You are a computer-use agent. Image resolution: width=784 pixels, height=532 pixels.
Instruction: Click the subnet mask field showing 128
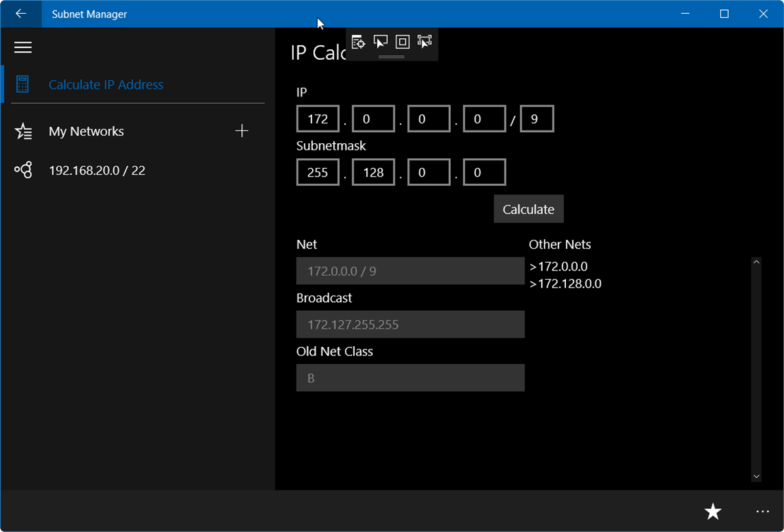[373, 172]
